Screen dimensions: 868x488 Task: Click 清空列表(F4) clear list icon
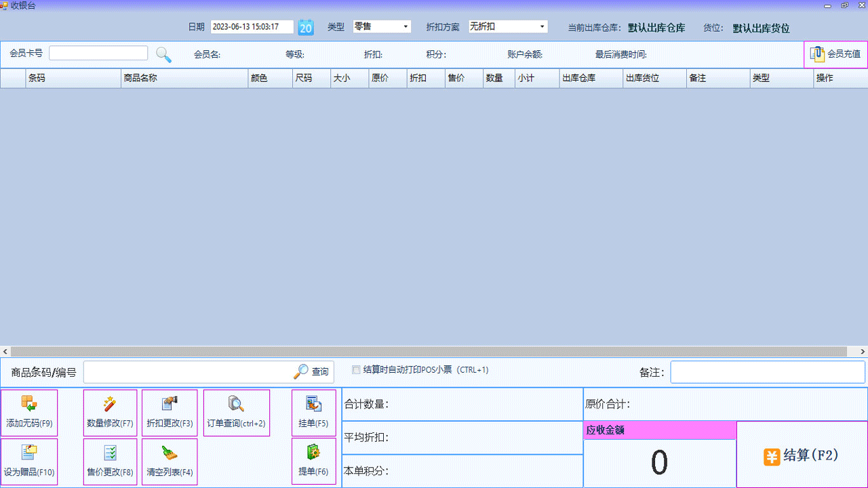[168, 462]
